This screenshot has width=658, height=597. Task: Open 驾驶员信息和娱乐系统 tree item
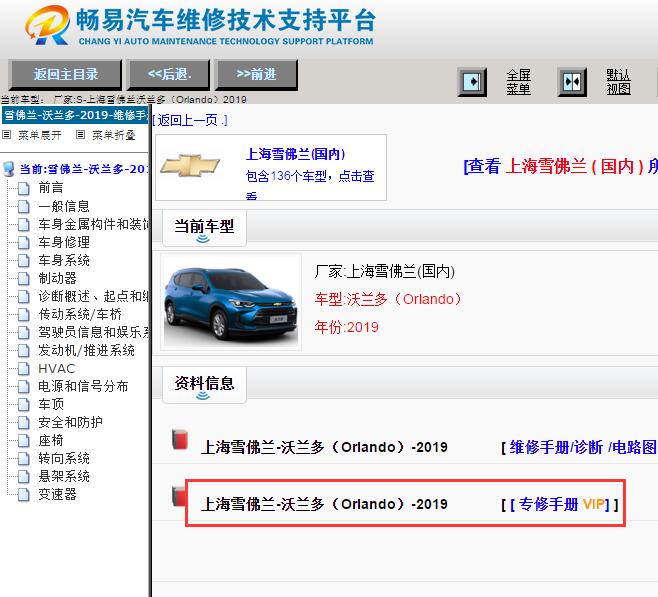(93, 332)
